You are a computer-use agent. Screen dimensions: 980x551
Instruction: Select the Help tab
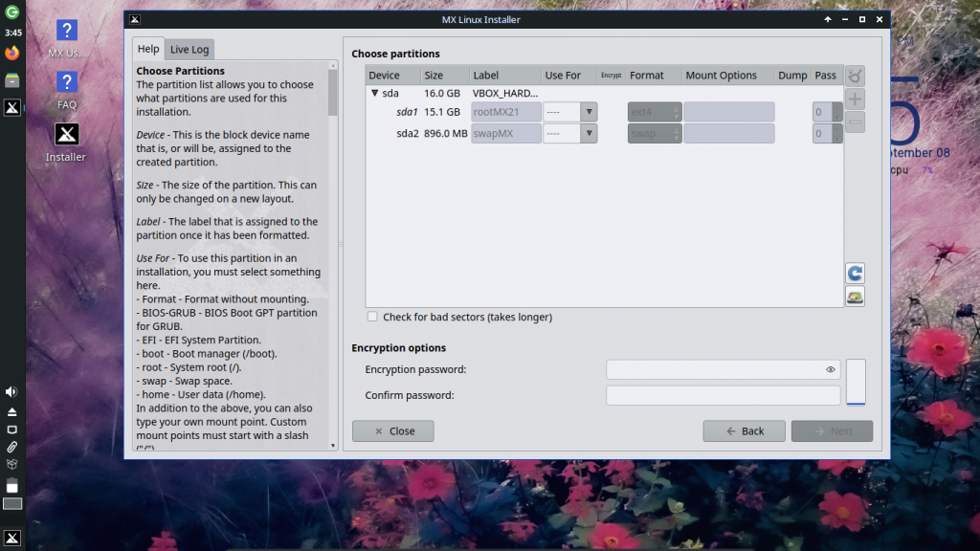click(148, 49)
